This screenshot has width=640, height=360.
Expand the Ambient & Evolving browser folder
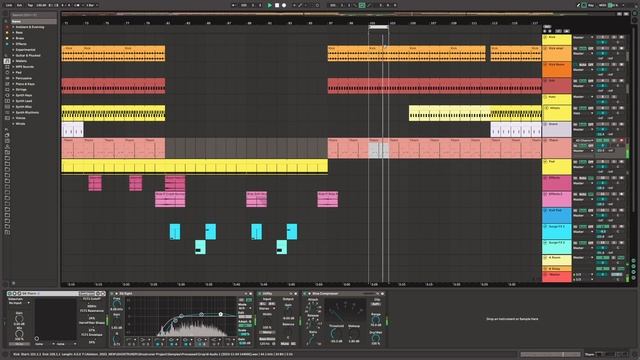pyautogui.click(x=13, y=27)
